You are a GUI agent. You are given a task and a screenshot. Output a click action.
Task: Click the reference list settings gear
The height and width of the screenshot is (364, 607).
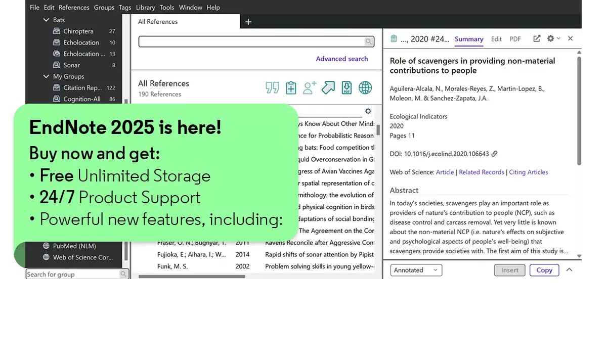click(368, 111)
